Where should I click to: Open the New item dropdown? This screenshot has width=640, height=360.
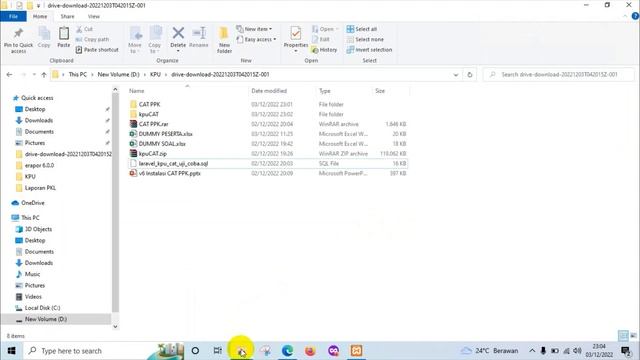(254, 29)
